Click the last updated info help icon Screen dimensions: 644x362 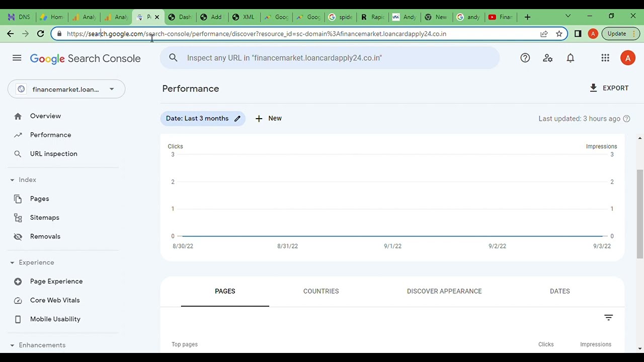626,119
